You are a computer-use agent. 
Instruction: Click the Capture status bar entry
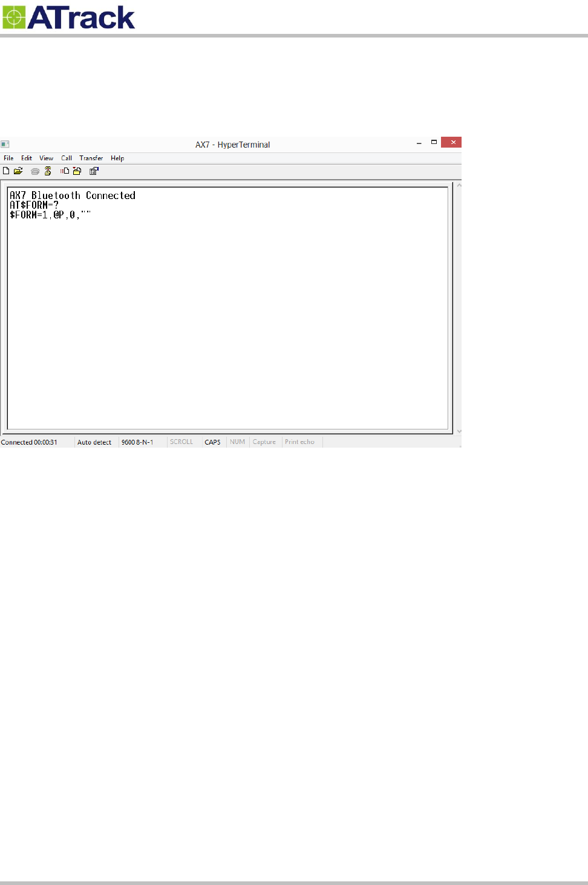264,442
